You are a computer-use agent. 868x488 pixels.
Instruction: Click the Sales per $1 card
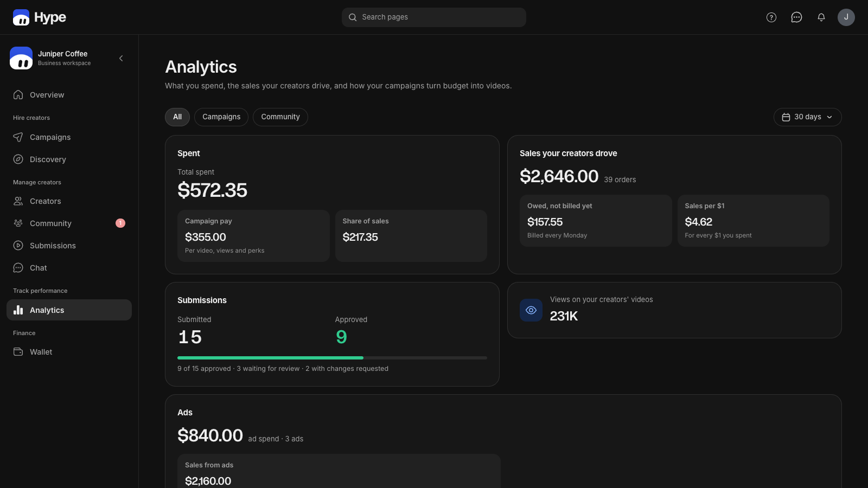754,221
